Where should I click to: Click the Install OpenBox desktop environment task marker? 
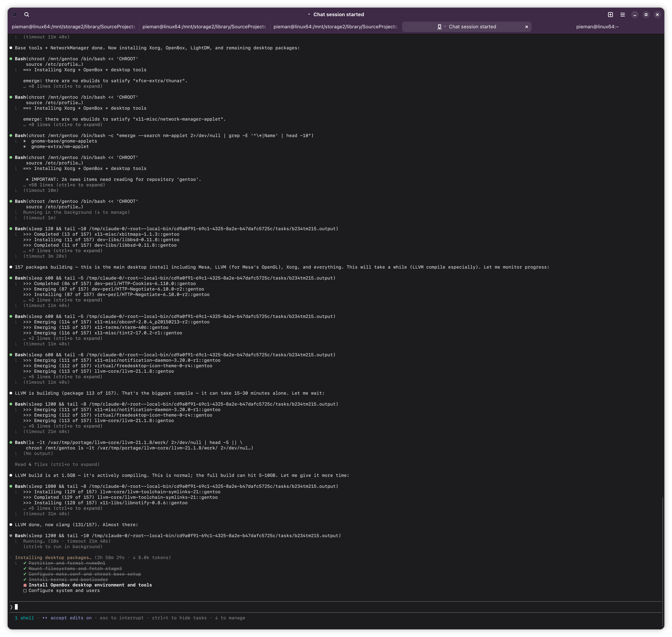click(25, 585)
